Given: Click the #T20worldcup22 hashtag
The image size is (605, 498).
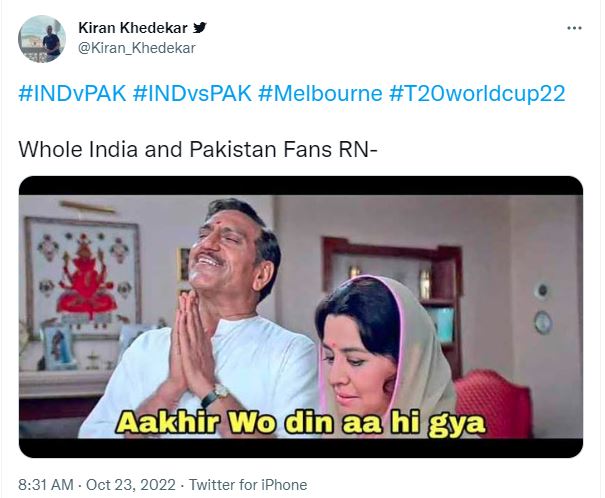Looking at the screenshot, I should [x=477, y=94].
